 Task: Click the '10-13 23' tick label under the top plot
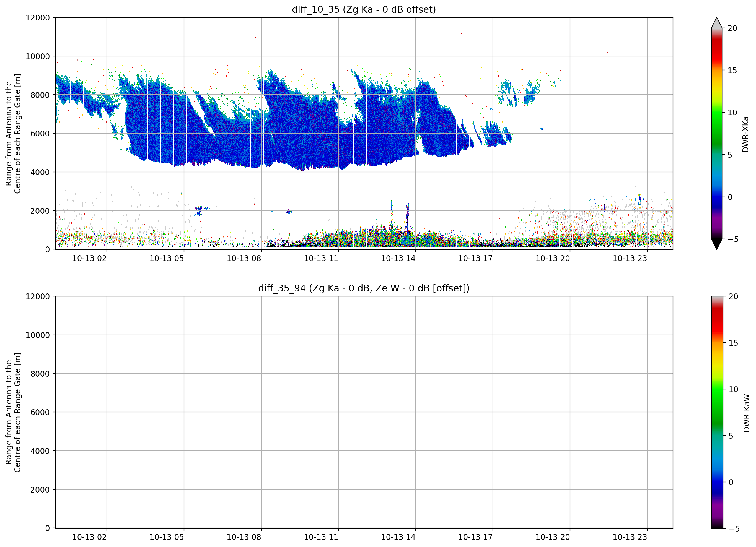click(x=630, y=259)
